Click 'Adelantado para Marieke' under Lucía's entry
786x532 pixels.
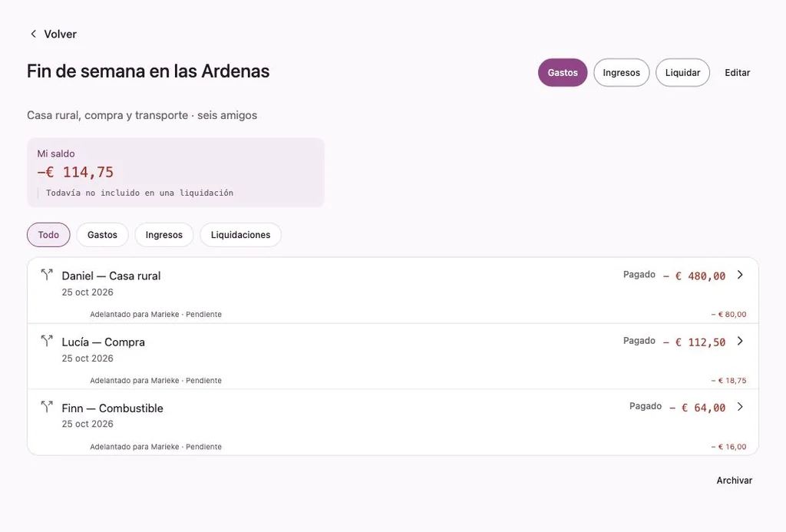coord(134,381)
